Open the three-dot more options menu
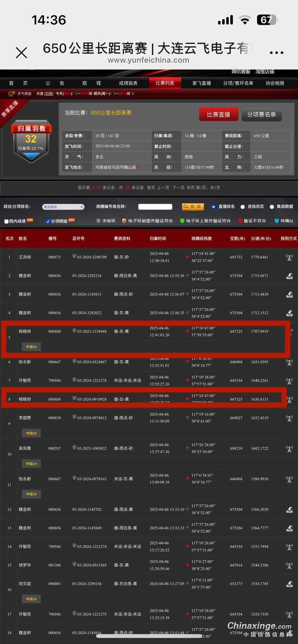 coord(276,53)
